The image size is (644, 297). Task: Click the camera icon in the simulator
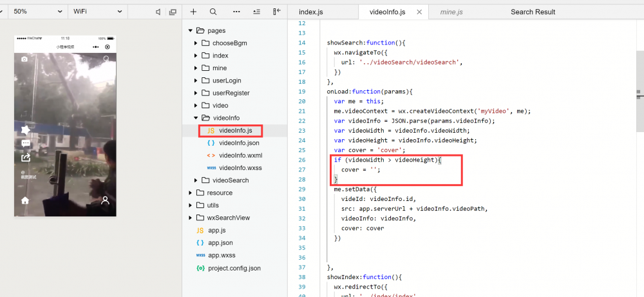coord(24,59)
